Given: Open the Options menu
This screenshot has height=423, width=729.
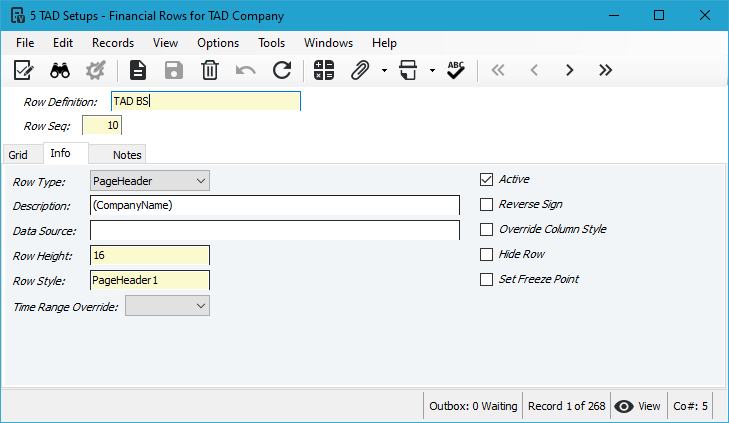Looking at the screenshot, I should [218, 43].
